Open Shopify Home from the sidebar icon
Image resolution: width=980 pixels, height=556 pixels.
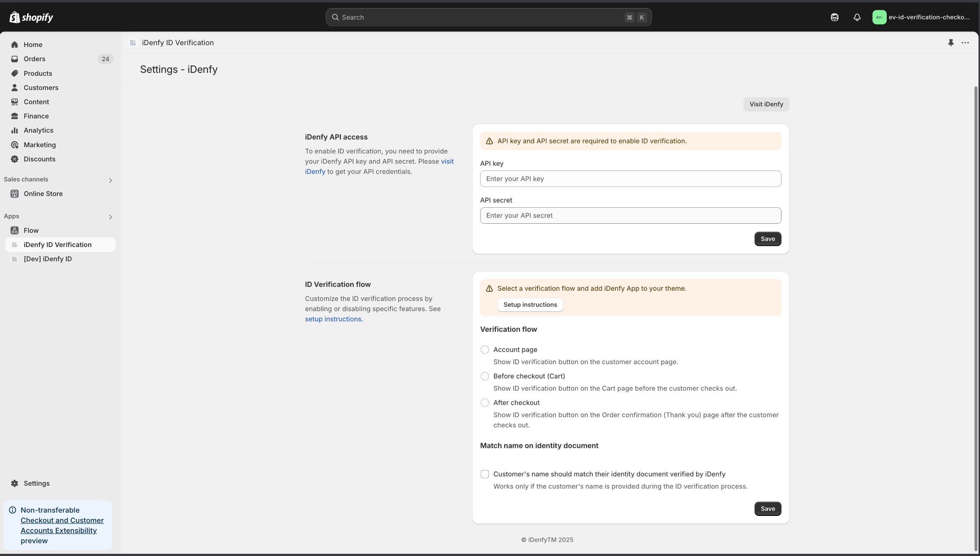pyautogui.click(x=15, y=45)
